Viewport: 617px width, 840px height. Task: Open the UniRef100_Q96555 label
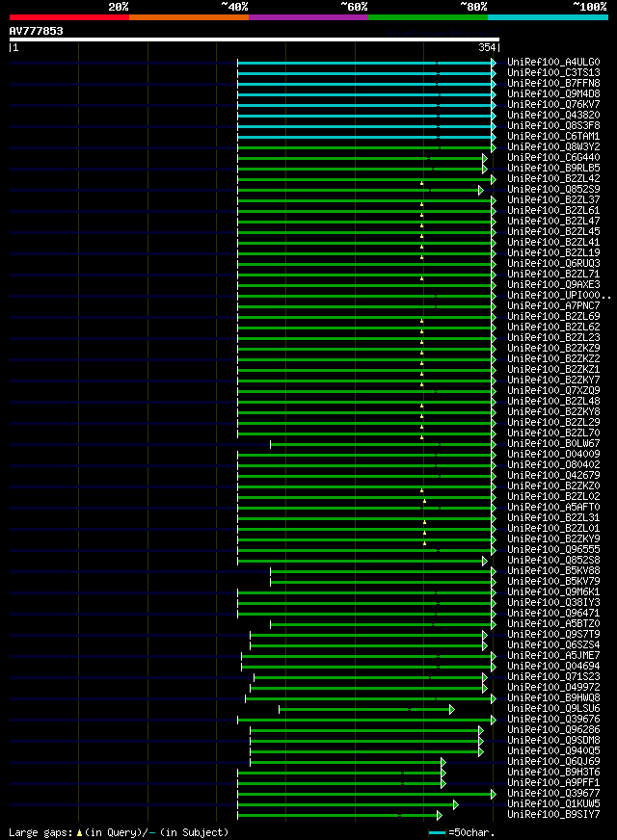(x=553, y=550)
